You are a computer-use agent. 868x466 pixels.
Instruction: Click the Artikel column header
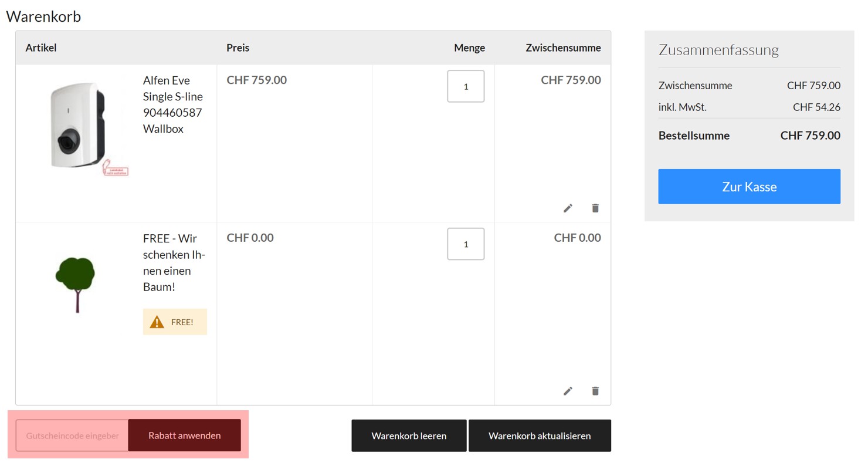pyautogui.click(x=41, y=48)
